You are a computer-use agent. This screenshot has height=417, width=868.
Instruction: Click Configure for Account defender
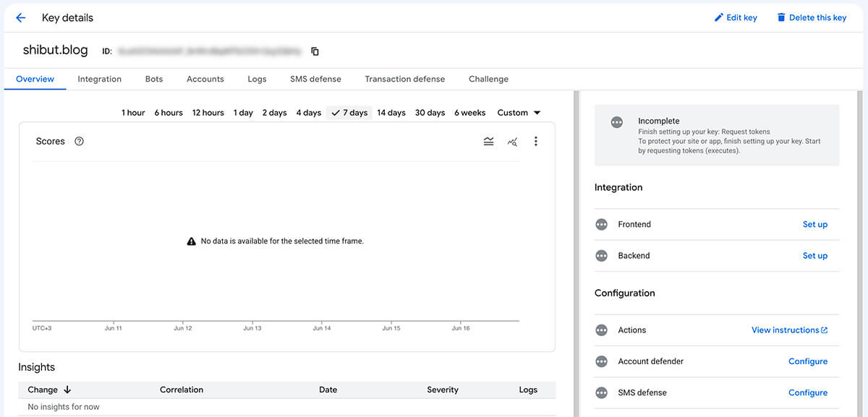pos(808,361)
